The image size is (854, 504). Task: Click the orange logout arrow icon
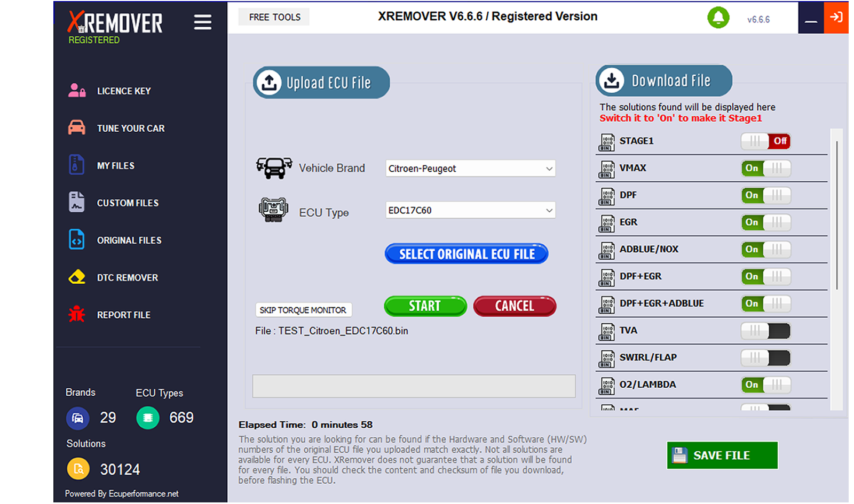[x=836, y=17]
